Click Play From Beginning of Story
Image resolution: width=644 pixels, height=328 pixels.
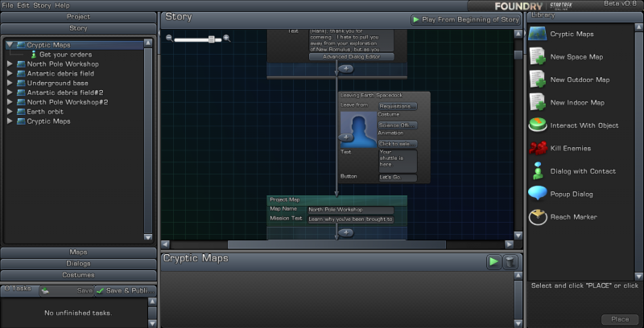(465, 19)
